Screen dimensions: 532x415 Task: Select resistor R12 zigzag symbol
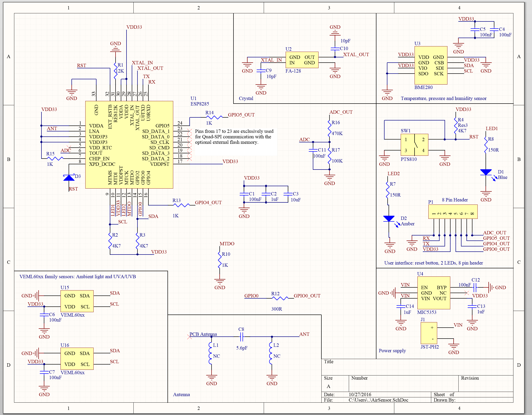tap(280, 298)
